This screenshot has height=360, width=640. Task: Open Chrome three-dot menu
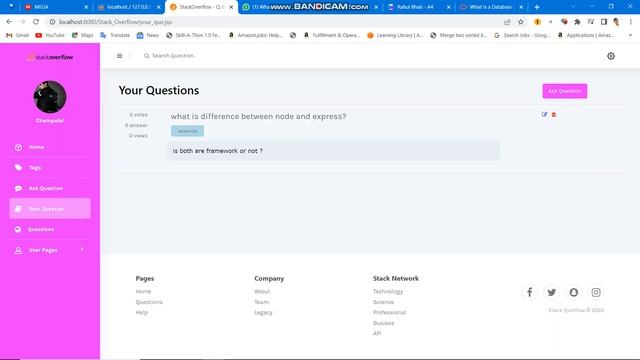click(x=631, y=22)
